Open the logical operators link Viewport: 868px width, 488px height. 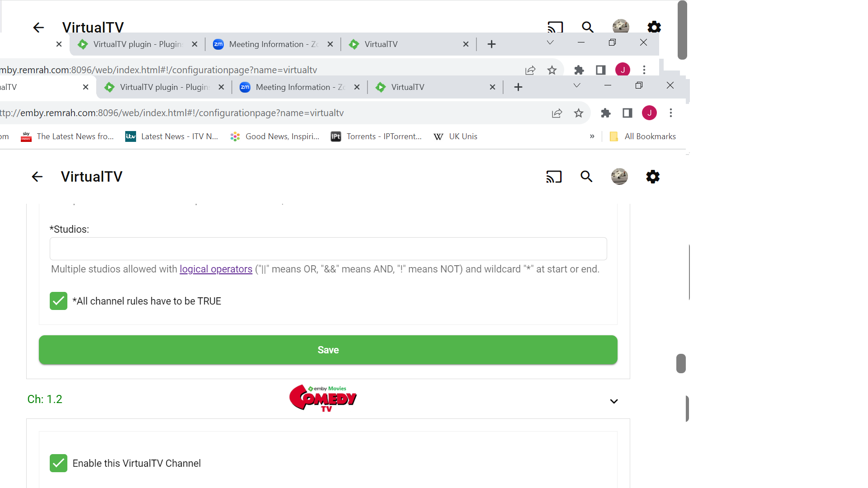pos(216,269)
